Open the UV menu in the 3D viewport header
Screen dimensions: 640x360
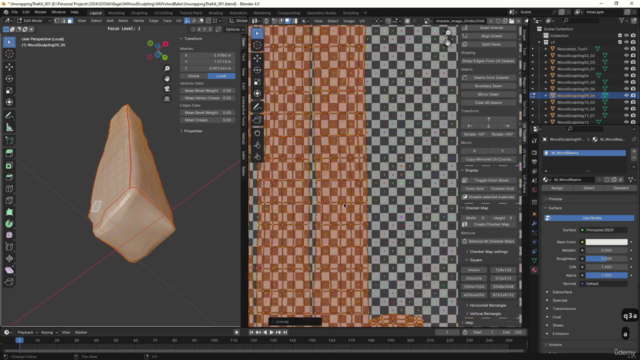[x=178, y=20]
